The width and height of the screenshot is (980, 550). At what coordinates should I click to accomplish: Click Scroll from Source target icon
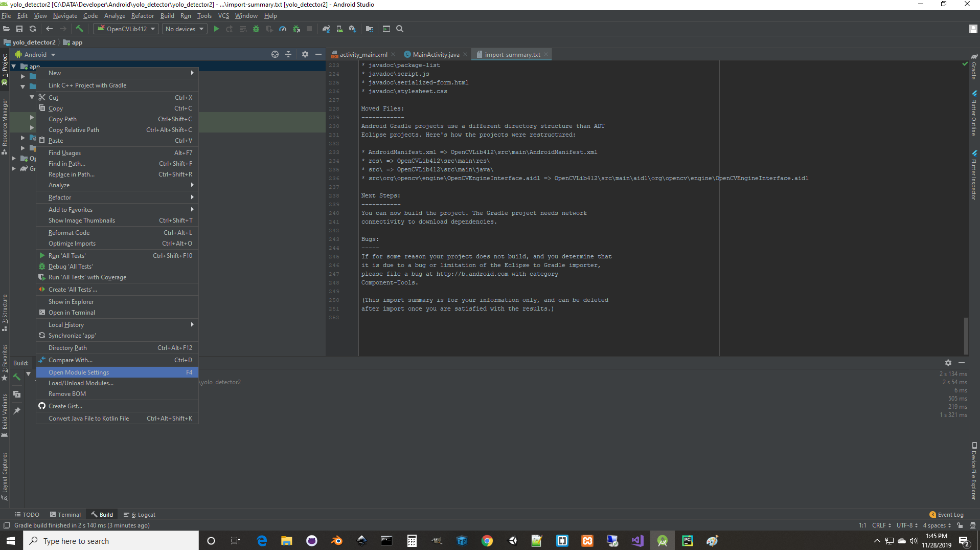275,54
